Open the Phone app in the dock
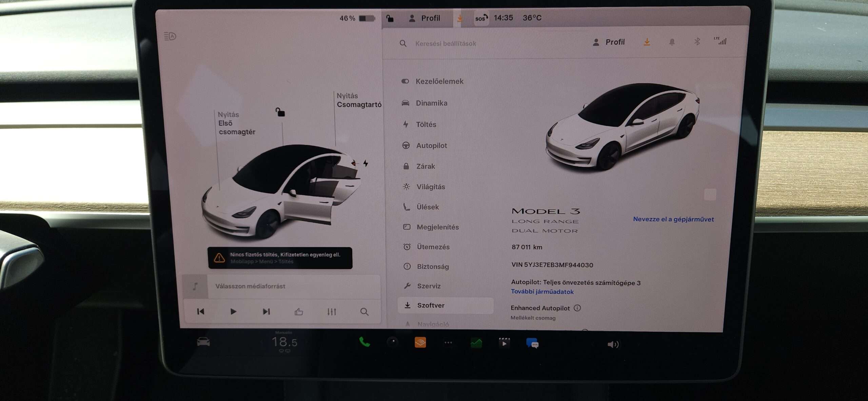This screenshot has width=868, height=401. pyautogui.click(x=364, y=342)
